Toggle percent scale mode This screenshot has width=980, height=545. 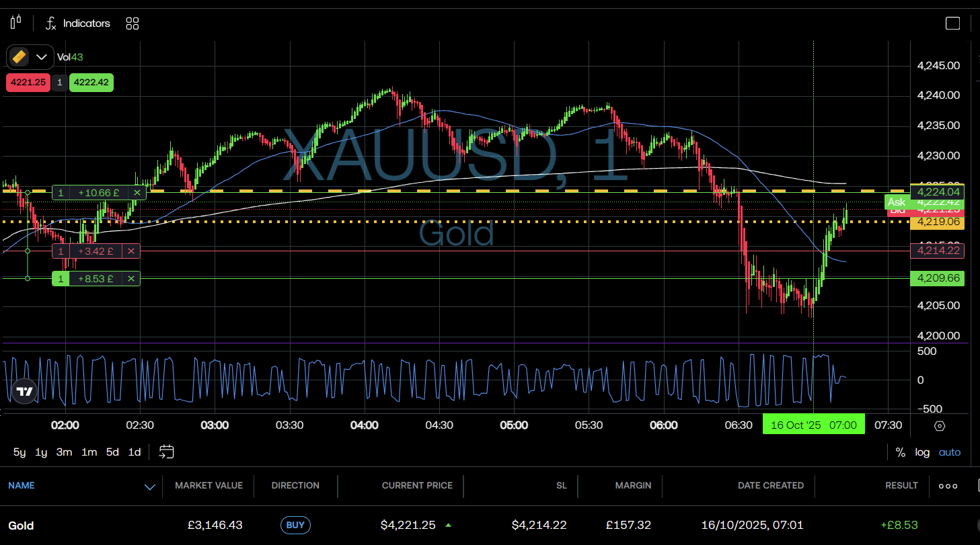900,452
